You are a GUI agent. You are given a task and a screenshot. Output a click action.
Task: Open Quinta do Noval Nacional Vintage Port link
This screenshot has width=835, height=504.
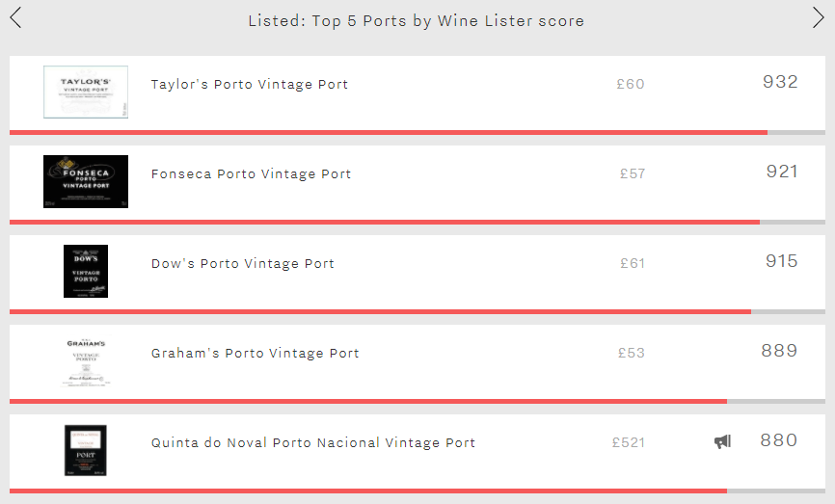(313, 442)
